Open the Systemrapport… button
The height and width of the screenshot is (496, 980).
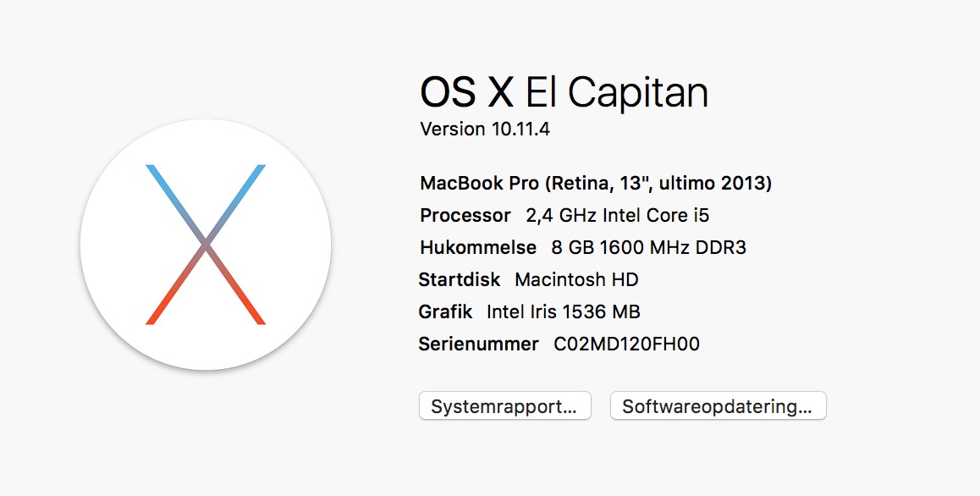(x=505, y=406)
